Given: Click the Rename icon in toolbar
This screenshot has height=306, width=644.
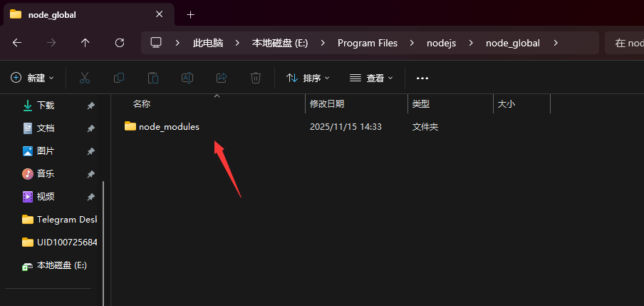Looking at the screenshot, I should pos(187,78).
